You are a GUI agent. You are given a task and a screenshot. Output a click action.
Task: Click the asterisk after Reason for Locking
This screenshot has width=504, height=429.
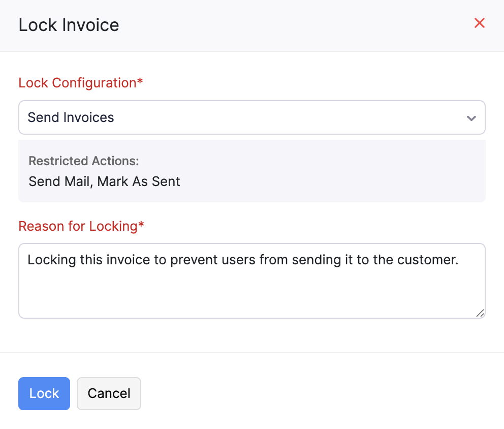pos(140,224)
